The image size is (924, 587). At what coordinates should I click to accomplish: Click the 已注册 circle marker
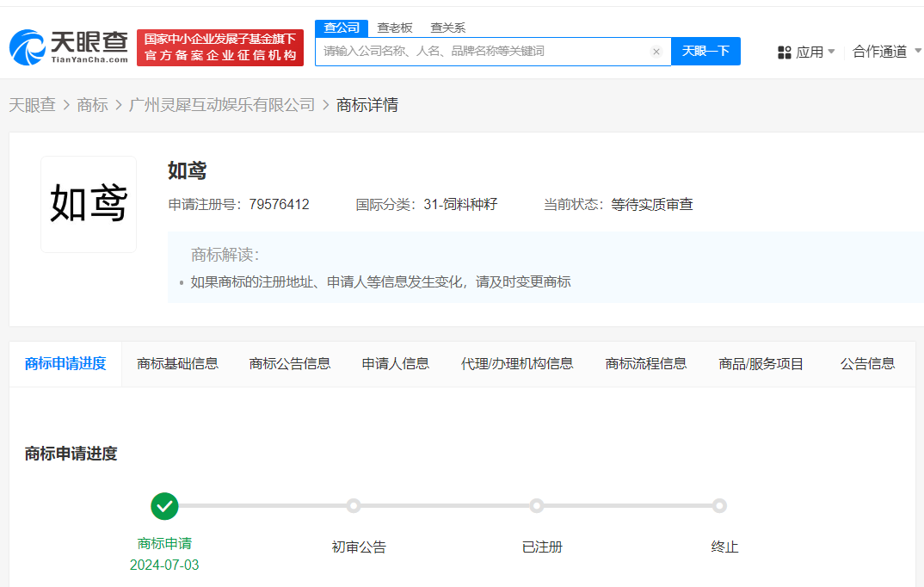coord(537,507)
